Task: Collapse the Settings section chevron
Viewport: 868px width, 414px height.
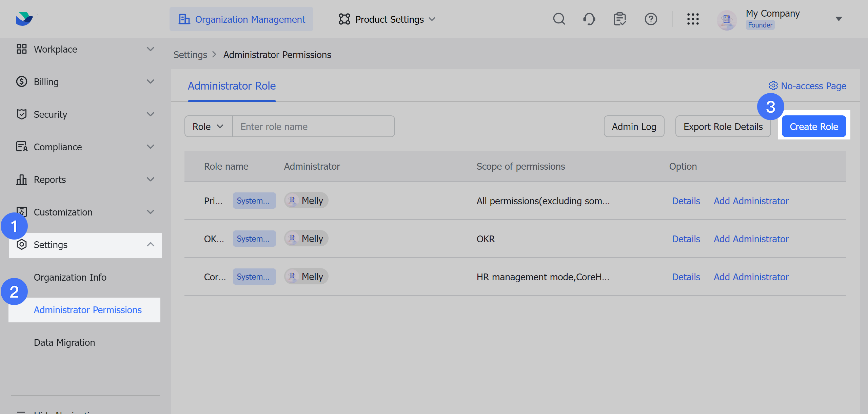Action: 150,245
